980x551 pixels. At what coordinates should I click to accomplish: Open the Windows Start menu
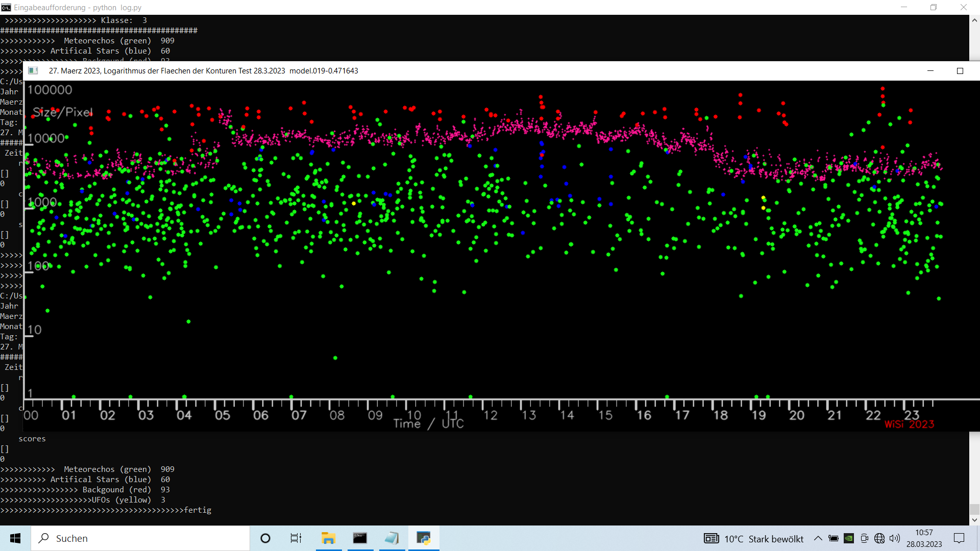[15, 538]
